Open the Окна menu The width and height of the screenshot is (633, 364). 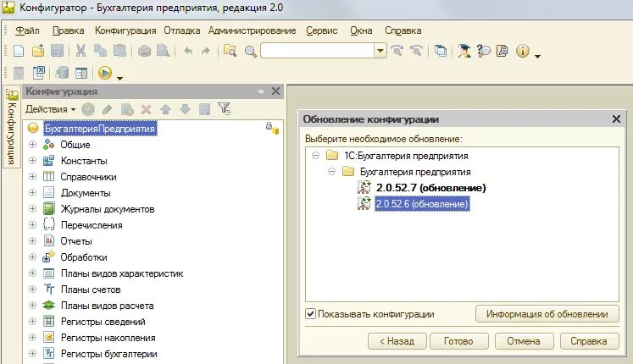pyautogui.click(x=361, y=30)
